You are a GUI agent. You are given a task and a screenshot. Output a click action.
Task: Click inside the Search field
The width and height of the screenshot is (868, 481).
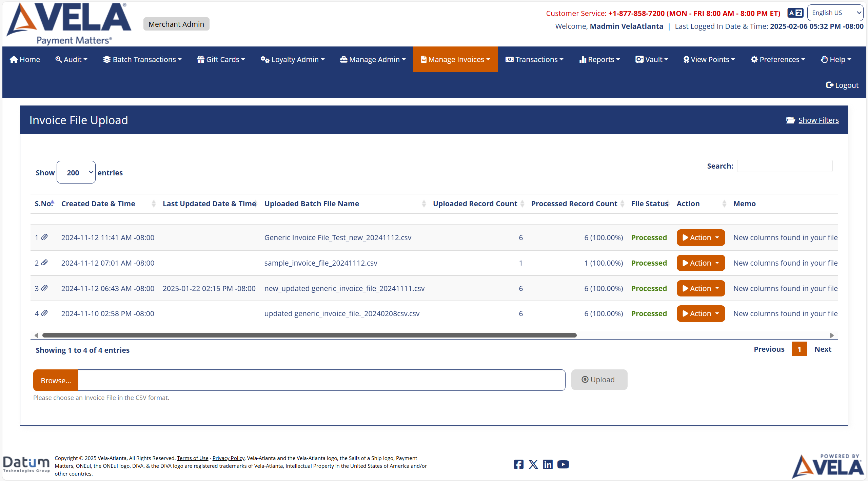coord(784,166)
